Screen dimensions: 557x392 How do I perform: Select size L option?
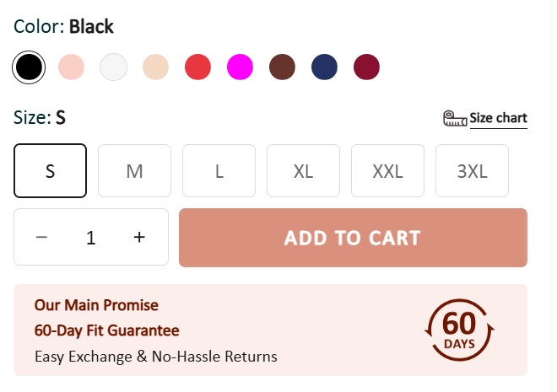(219, 171)
